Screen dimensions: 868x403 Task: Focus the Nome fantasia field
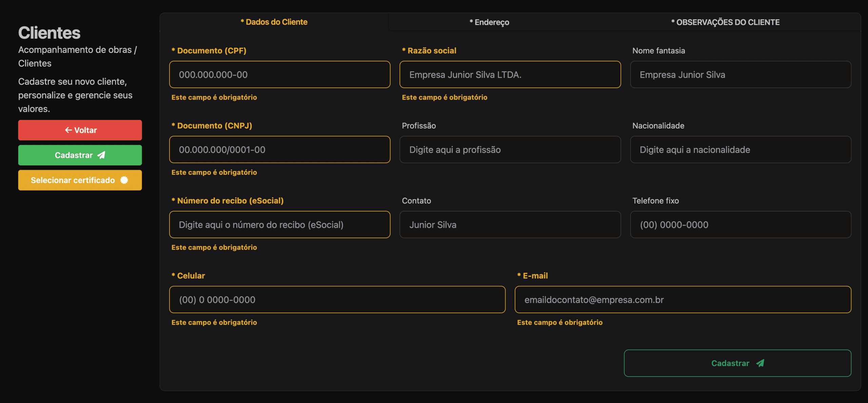coord(741,75)
